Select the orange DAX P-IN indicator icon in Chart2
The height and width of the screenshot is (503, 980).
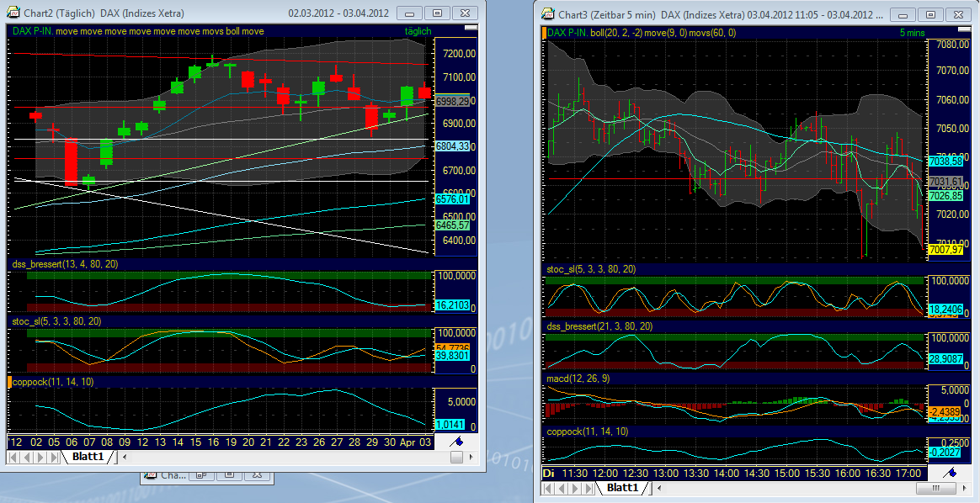(x=9, y=31)
